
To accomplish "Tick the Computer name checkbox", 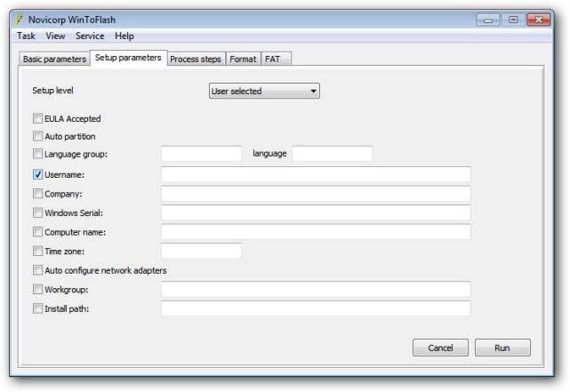I will pos(38,232).
